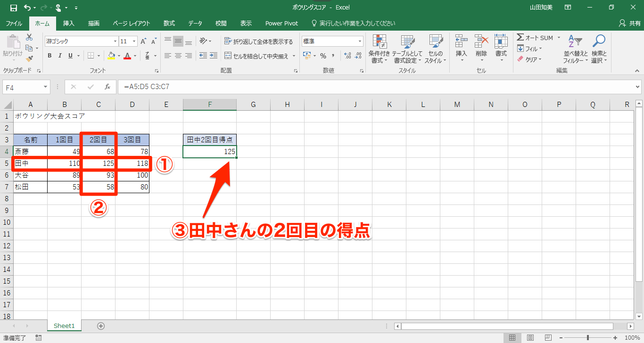Collapse the ribbon with the chevron
Screen dimensions: 644x343
tap(637, 70)
